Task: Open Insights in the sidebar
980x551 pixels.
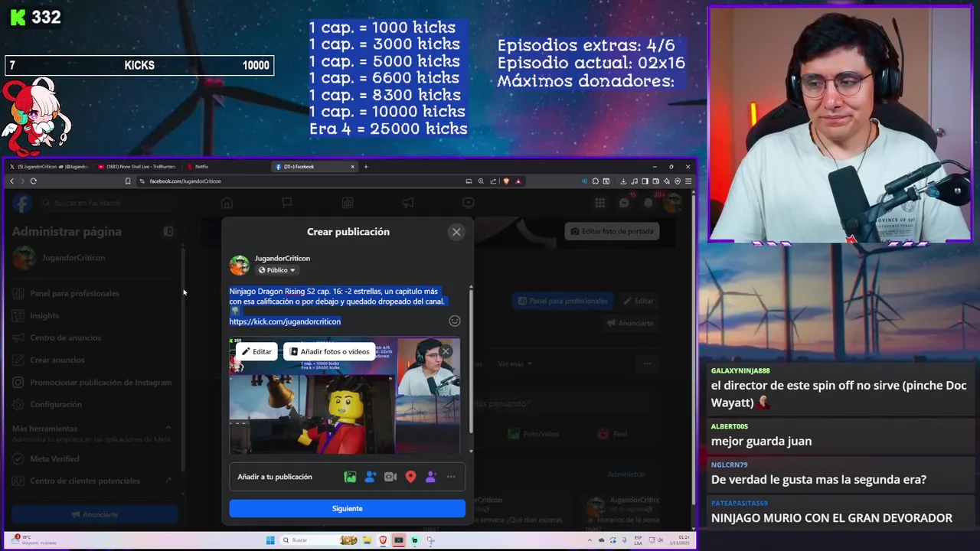Action: [x=44, y=315]
